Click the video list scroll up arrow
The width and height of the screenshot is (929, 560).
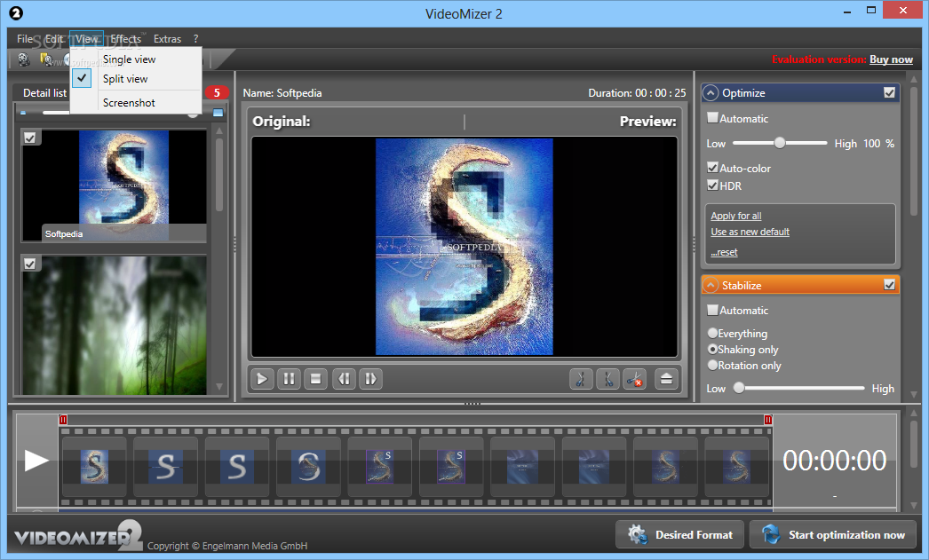[218, 130]
